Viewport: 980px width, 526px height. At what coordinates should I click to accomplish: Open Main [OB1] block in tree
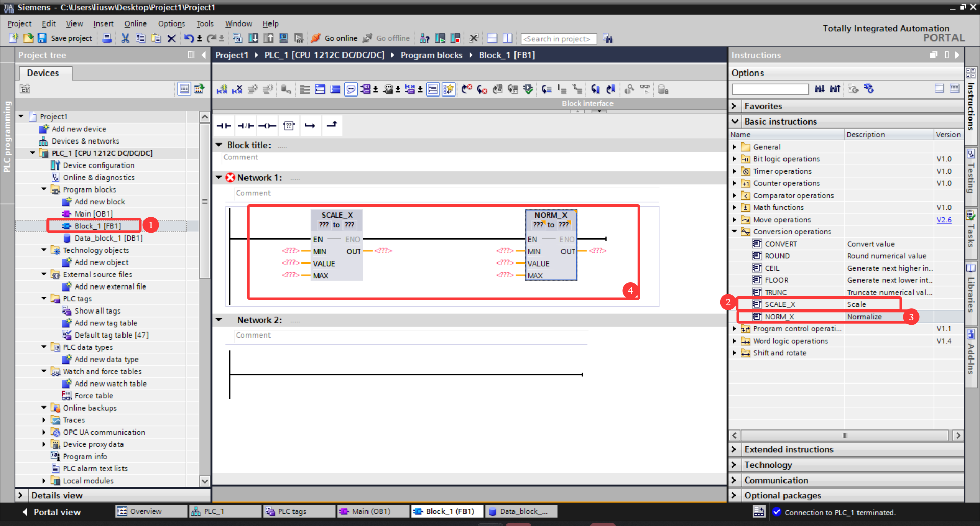click(x=93, y=213)
